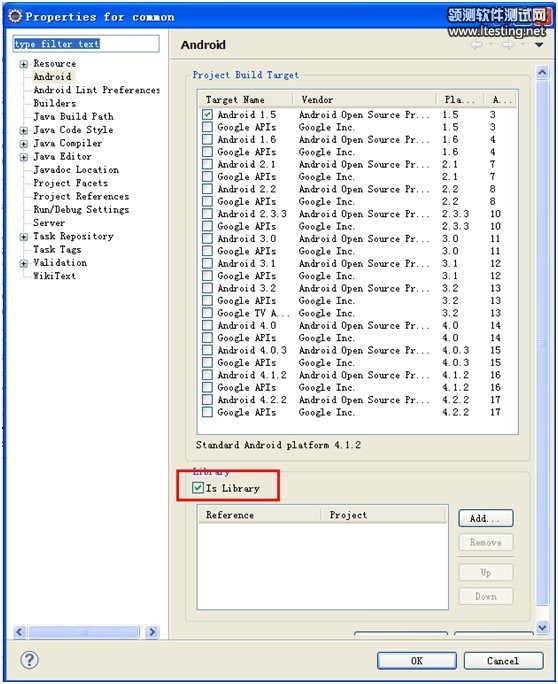Expand the Java Compiler node
Image resolution: width=558 pixels, height=684 pixels.
pos(24,144)
